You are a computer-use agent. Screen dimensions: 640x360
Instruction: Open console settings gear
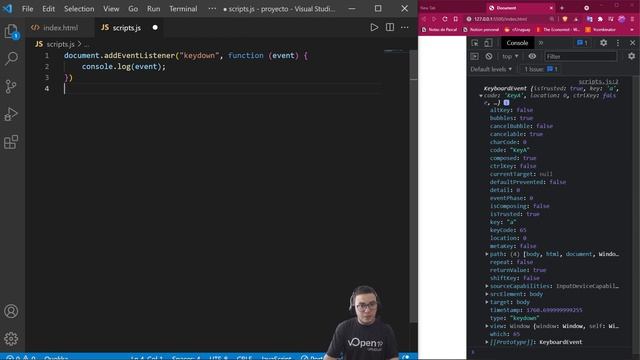click(631, 56)
